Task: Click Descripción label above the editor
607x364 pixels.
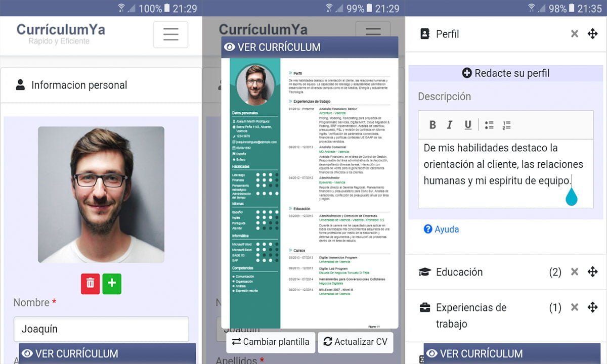Action: click(444, 97)
